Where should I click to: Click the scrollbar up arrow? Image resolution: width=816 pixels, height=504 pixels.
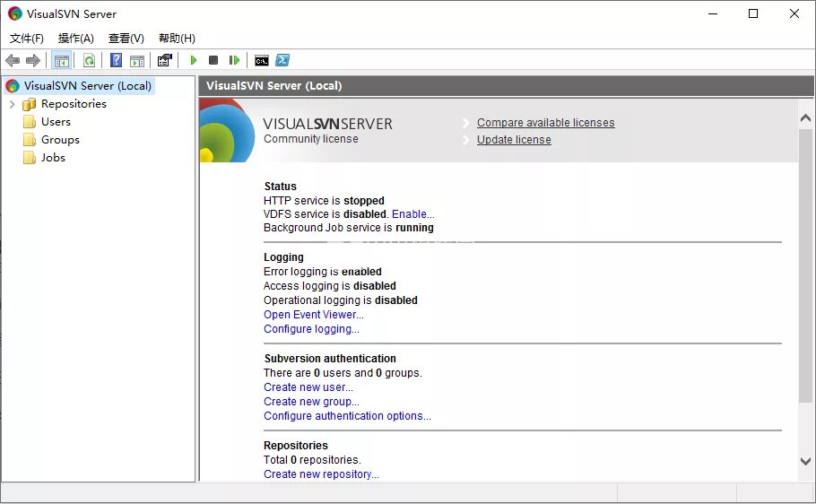point(805,118)
